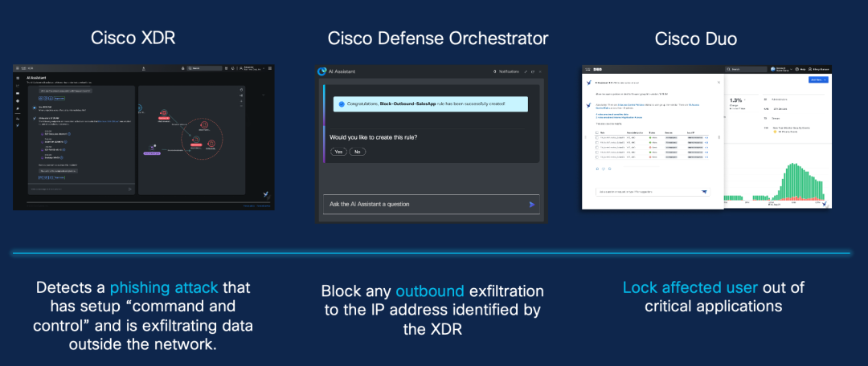Click the Privacy policy link in XDR footer
868x366 pixels.
click(x=249, y=205)
